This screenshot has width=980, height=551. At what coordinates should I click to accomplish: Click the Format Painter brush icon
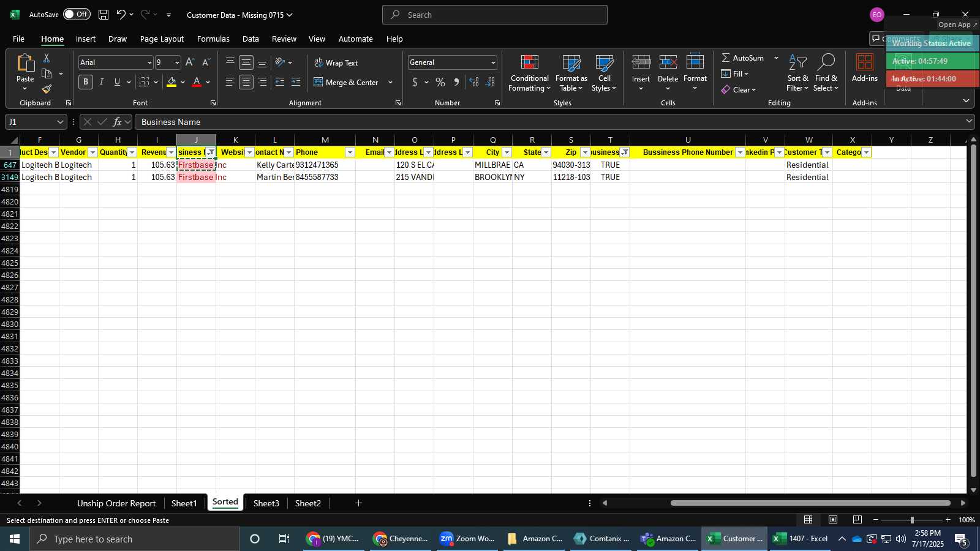[x=47, y=89]
